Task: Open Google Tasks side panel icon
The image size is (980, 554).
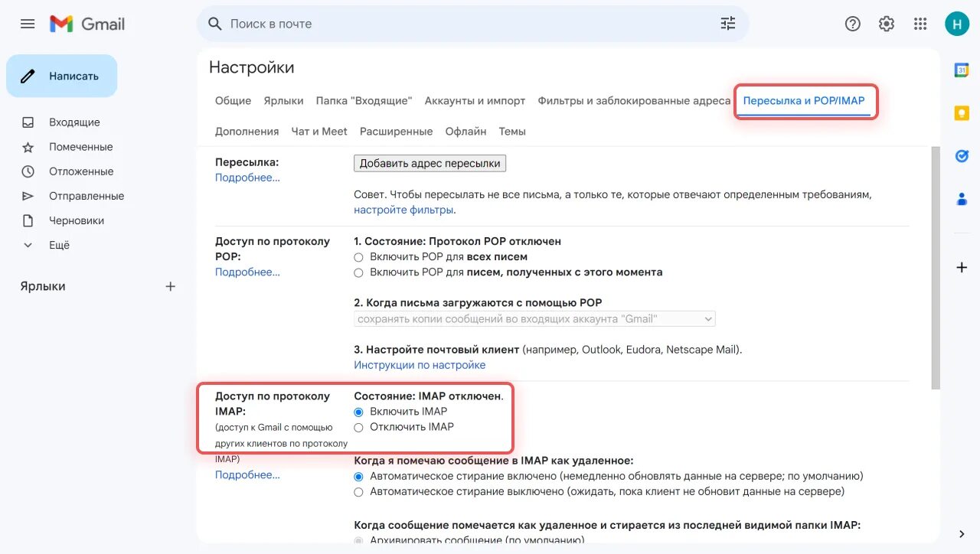Action: [x=962, y=156]
